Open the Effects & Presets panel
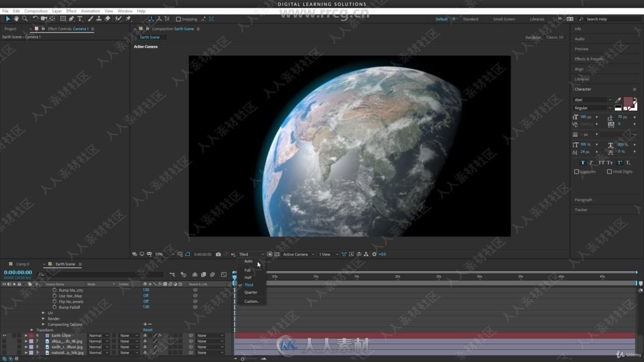 click(589, 59)
